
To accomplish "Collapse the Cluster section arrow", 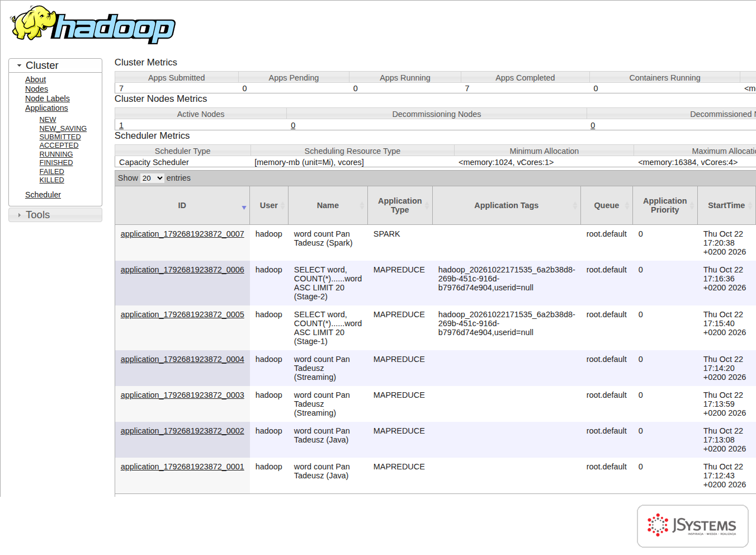I will 19,65.
